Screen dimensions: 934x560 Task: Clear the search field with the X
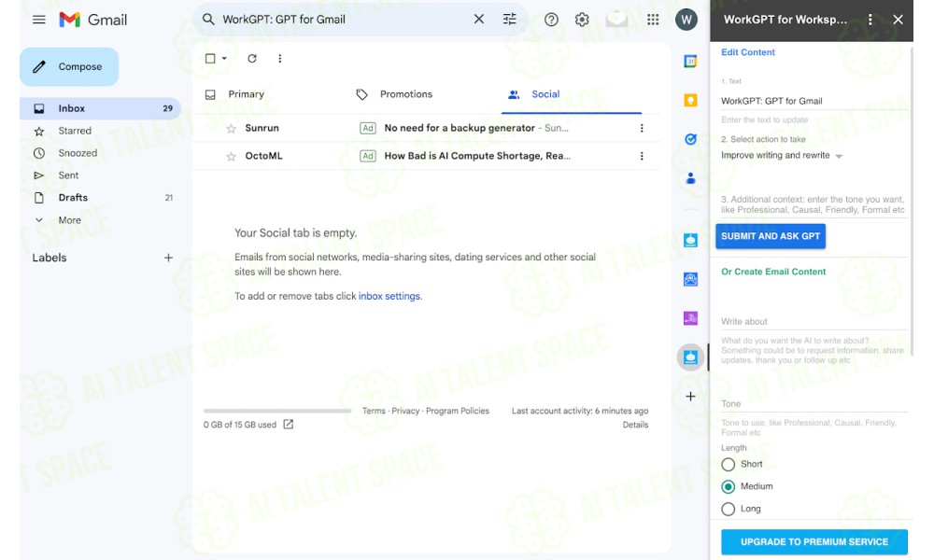coord(479,19)
